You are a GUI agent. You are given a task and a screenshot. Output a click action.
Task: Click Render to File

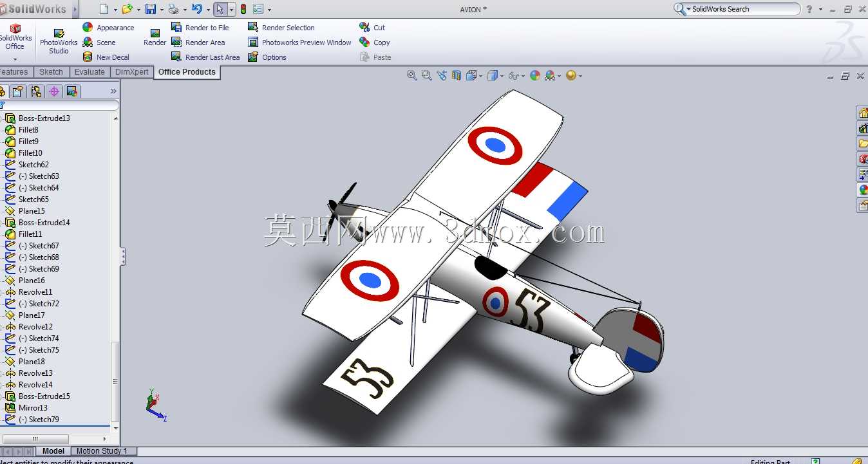[x=200, y=28]
